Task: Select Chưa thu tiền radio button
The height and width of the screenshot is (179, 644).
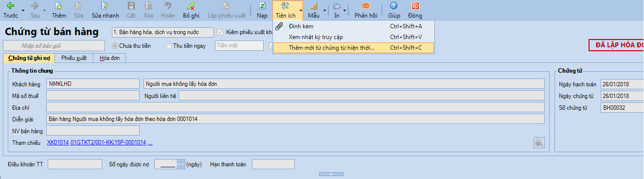Action: pyautogui.click(x=115, y=46)
